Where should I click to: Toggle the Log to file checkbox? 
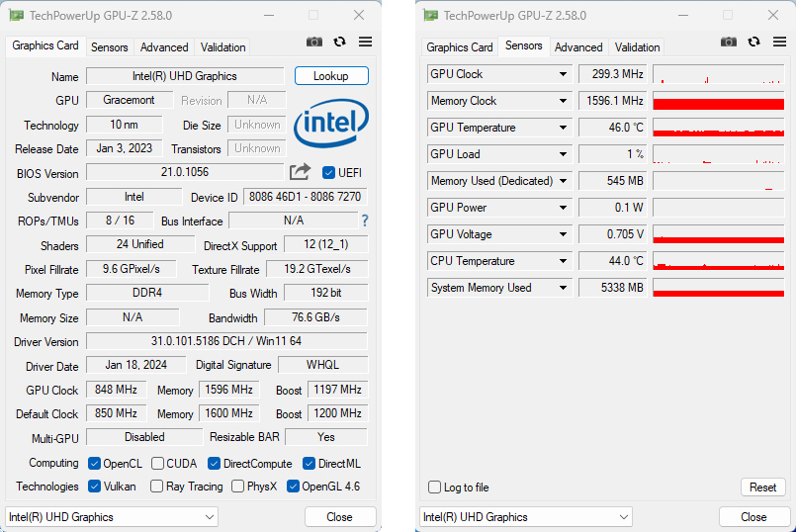click(x=434, y=488)
